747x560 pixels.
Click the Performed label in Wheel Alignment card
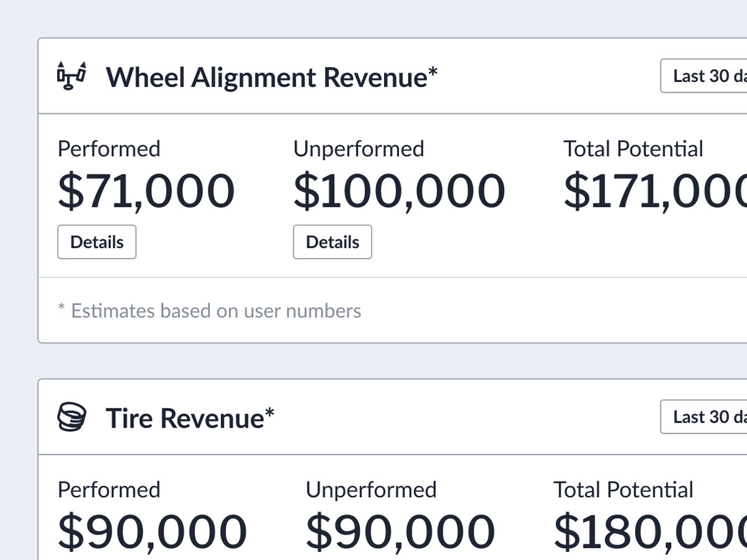tap(109, 149)
